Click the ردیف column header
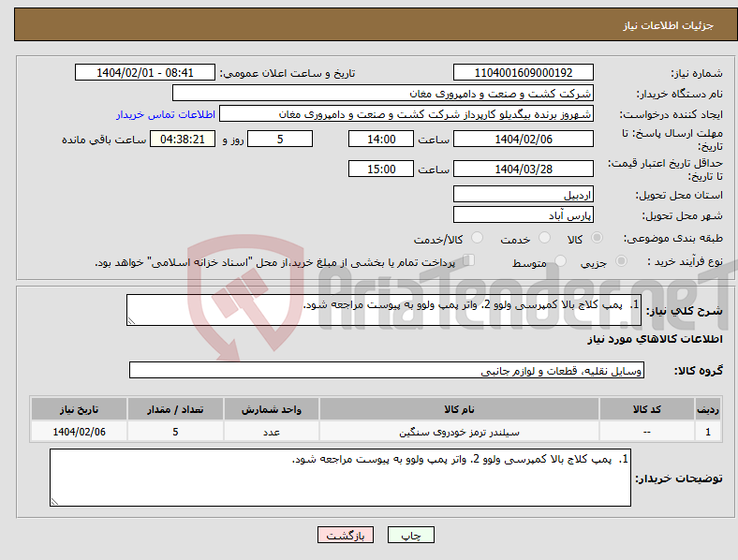 click(x=708, y=409)
